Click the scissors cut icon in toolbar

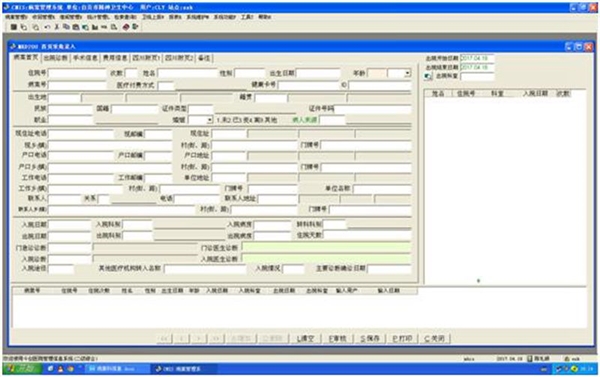point(57,27)
